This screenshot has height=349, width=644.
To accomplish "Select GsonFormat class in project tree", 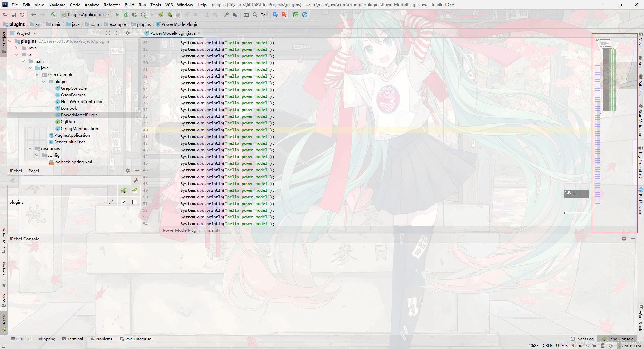I will (73, 95).
